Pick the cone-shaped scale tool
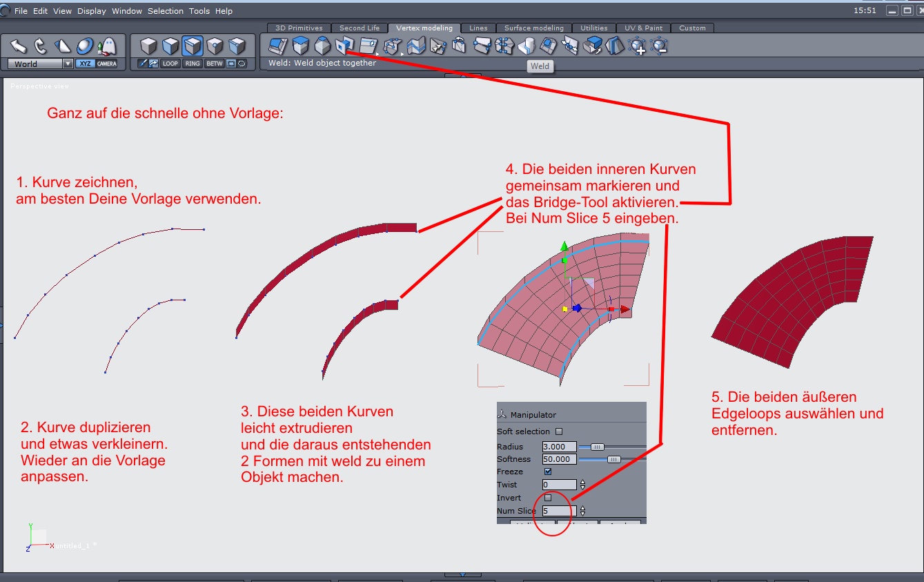Viewport: 924px width, 582px height. [x=63, y=46]
